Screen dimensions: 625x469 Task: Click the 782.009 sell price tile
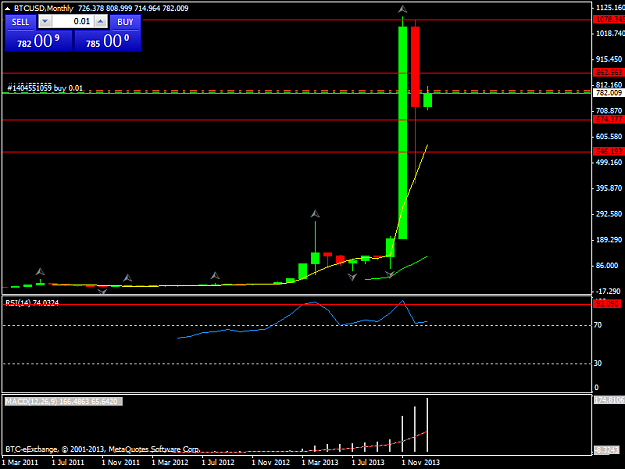(39, 41)
